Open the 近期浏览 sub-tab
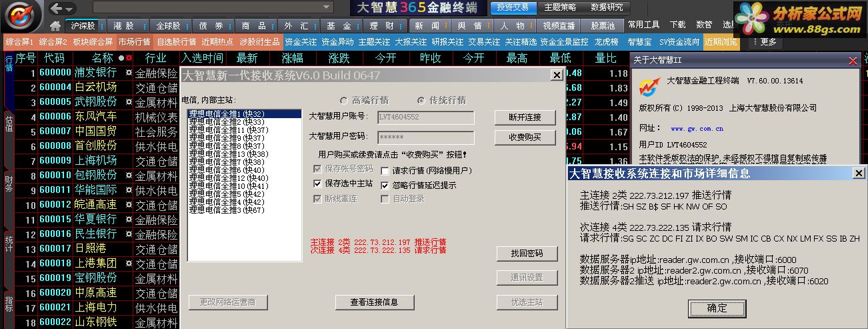 coord(721,41)
